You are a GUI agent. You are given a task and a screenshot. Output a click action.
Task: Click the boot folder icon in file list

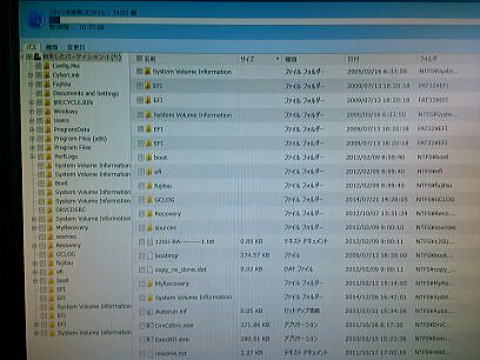[149, 157]
